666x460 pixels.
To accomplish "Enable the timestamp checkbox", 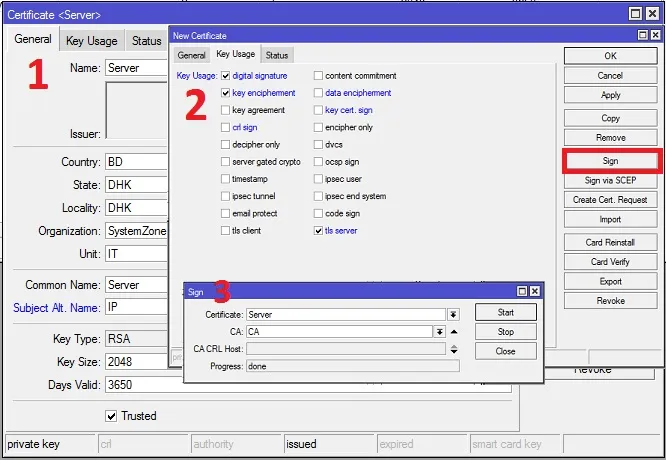I will [226, 179].
